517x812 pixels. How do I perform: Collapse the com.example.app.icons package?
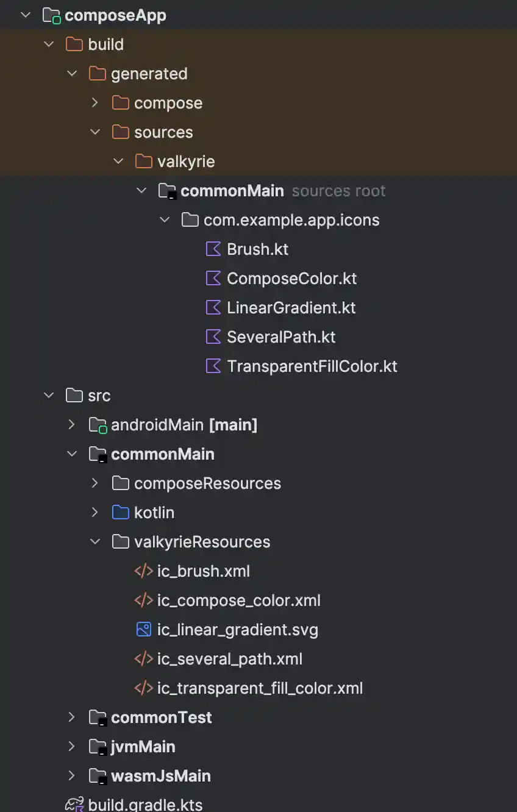(165, 220)
